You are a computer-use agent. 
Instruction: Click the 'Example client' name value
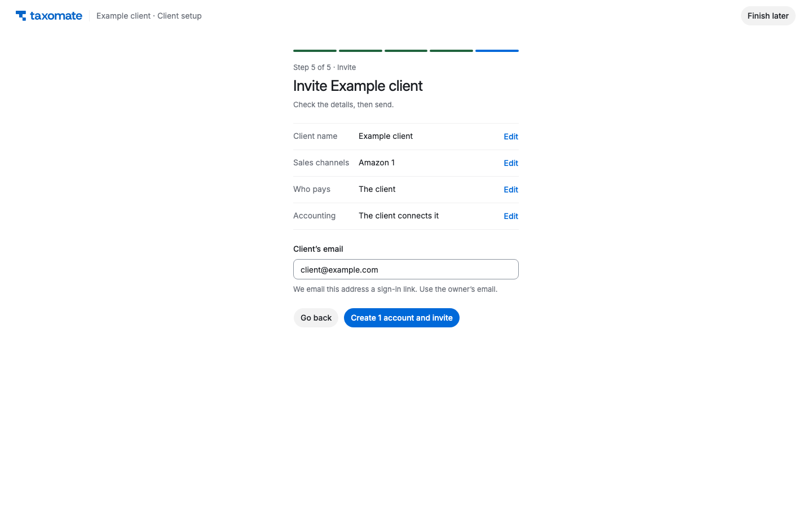(386, 136)
